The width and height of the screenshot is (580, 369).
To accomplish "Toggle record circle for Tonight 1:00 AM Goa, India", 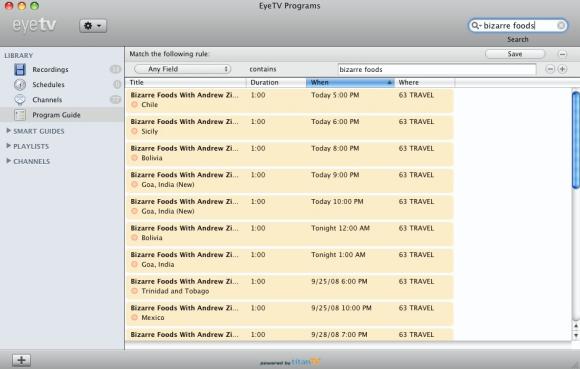I will tap(134, 264).
